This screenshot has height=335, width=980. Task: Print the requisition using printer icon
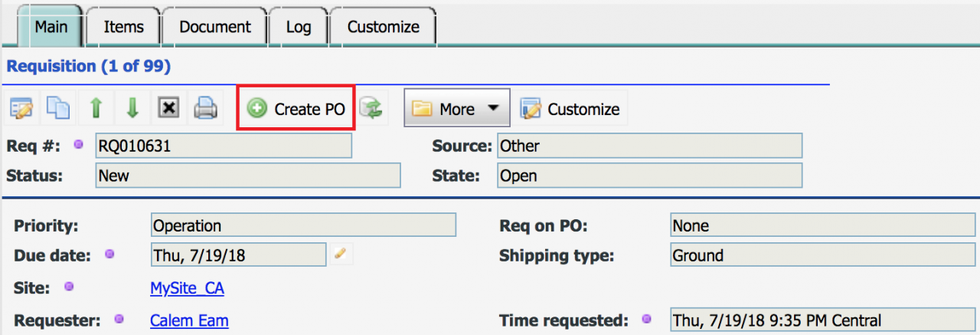coord(205,109)
